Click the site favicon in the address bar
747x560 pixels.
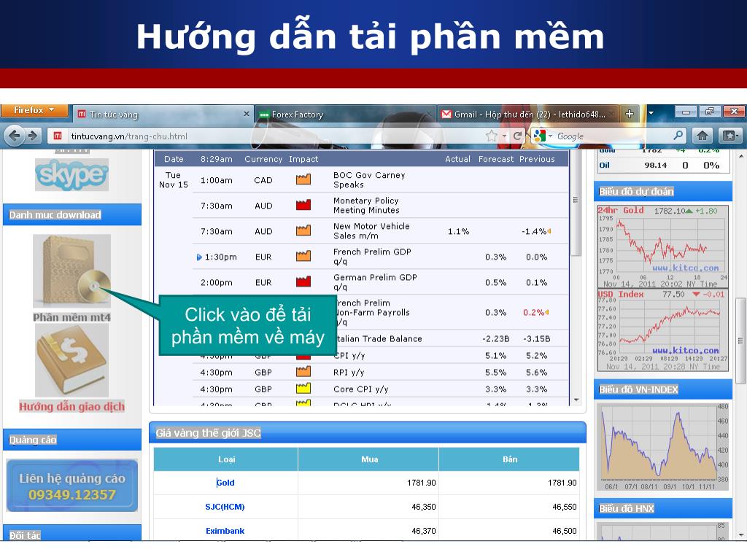pos(58,136)
